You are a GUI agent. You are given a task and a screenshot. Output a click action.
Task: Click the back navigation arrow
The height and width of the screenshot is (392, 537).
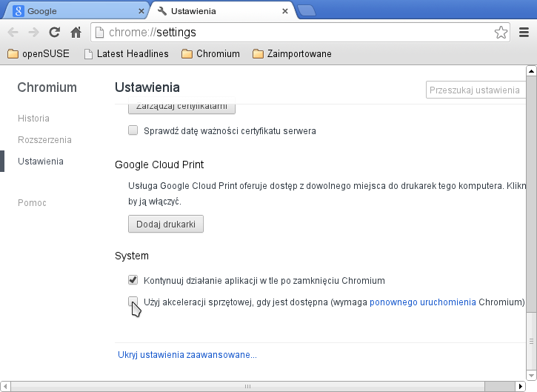[13, 33]
